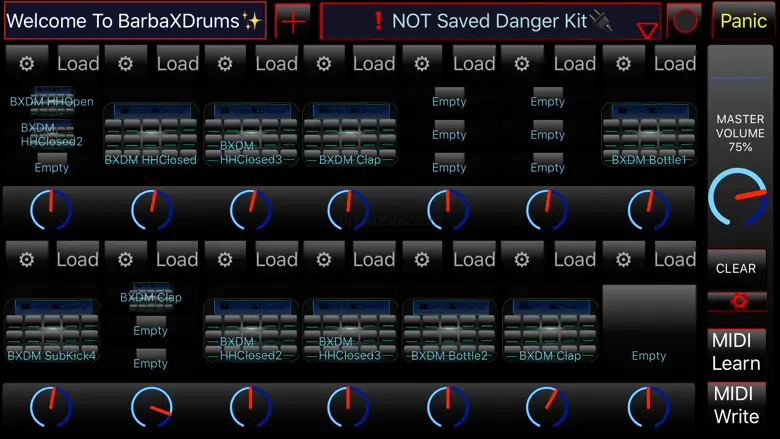Enable MIDI Learn mode

coord(736,351)
